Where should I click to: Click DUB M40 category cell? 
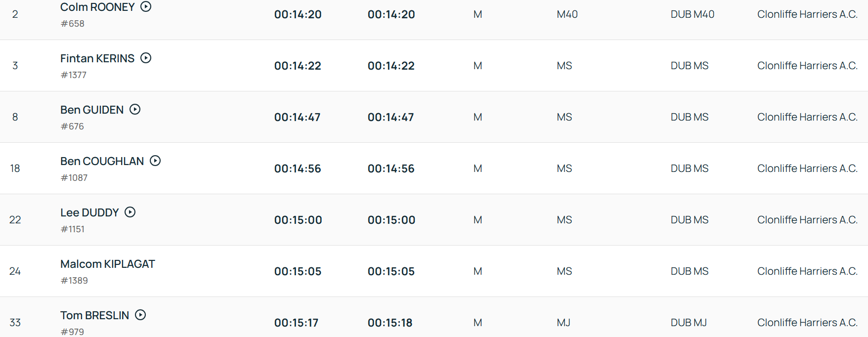click(x=693, y=14)
